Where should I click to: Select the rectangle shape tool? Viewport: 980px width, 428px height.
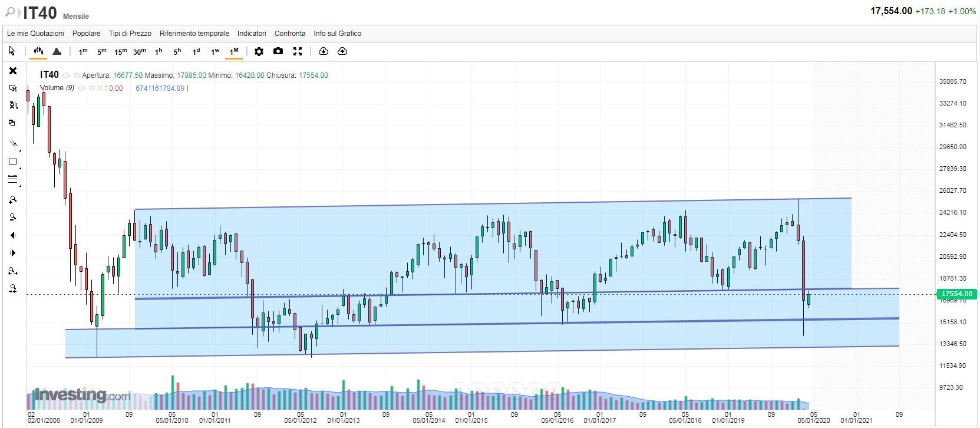click(x=13, y=162)
